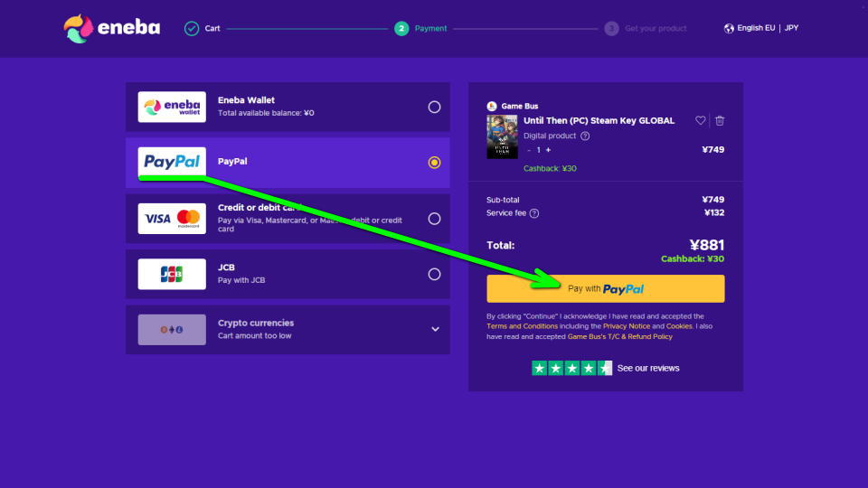The image size is (868, 488).
Task: Decrease quantity with the minus button
Action: coord(529,150)
